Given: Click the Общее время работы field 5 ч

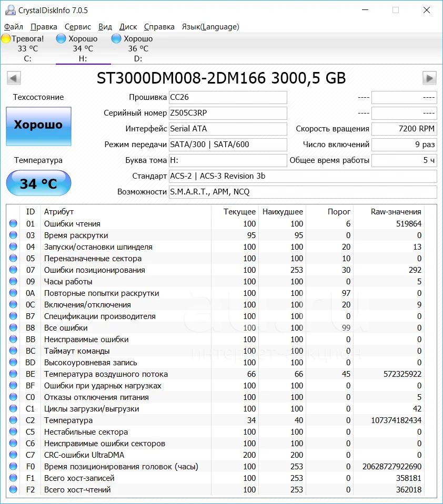Looking at the screenshot, I should 405,160.
